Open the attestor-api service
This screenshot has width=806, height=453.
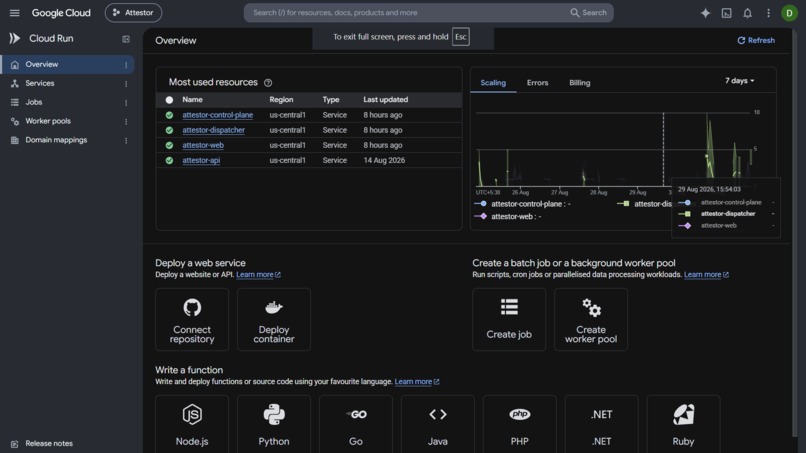(x=201, y=160)
